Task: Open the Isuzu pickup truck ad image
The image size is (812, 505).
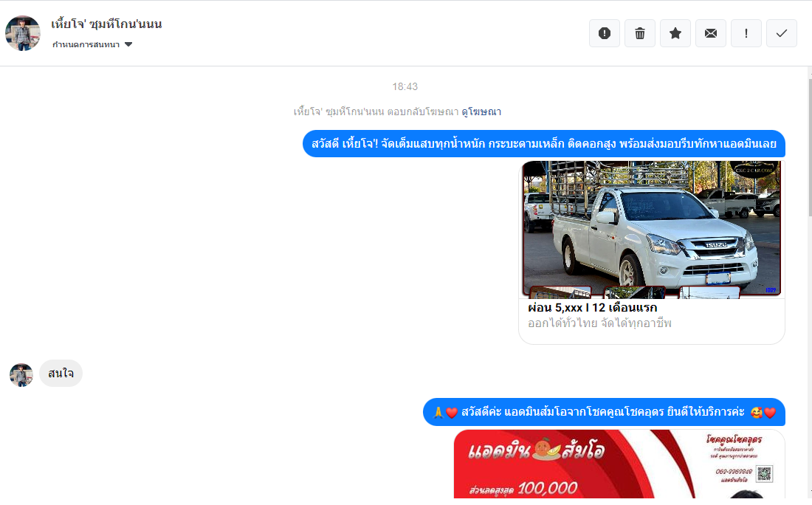Action: 652,230
